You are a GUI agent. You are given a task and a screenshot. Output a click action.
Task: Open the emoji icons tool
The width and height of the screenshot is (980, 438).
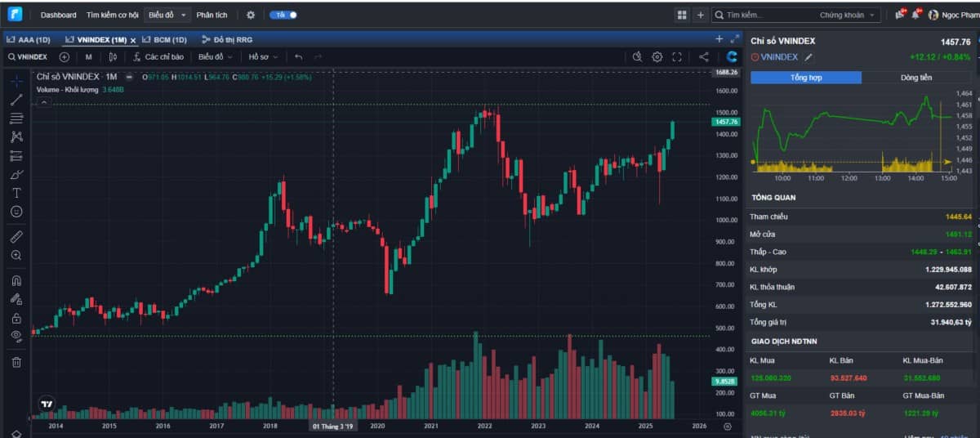pos(16,212)
